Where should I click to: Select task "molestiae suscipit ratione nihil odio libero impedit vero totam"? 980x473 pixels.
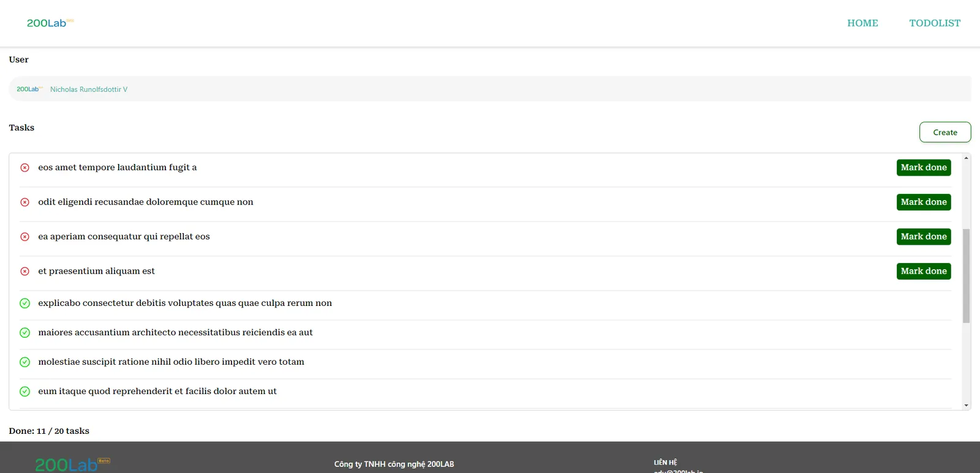pos(171,362)
